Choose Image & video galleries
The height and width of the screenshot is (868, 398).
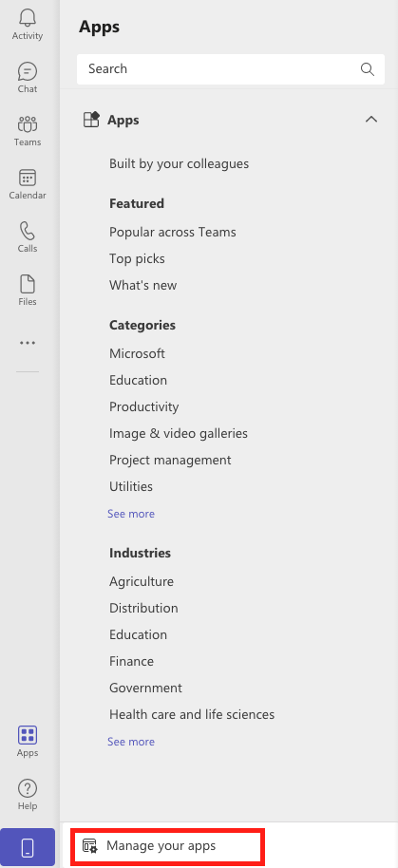pos(179,433)
